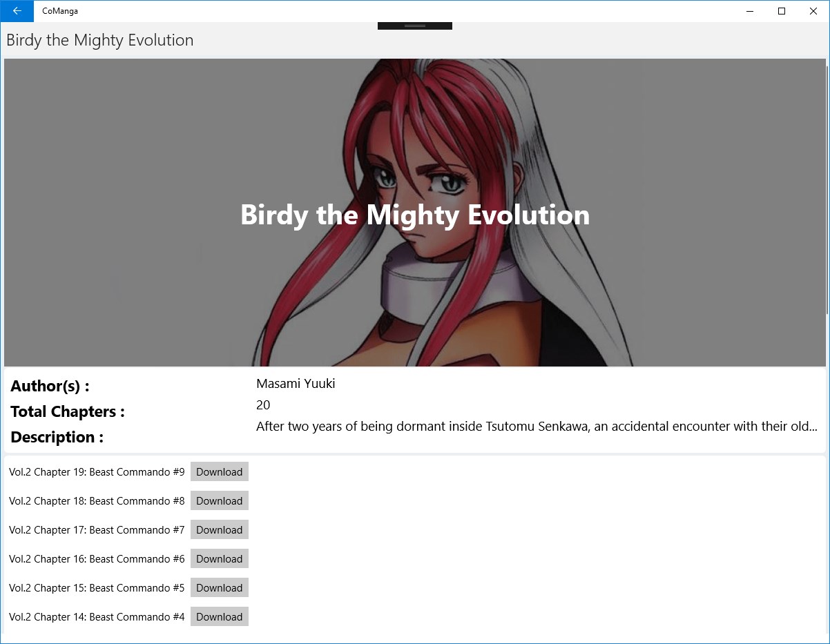
Task: Click the page heading Birdy the Mighty Evolution
Action: click(x=100, y=40)
